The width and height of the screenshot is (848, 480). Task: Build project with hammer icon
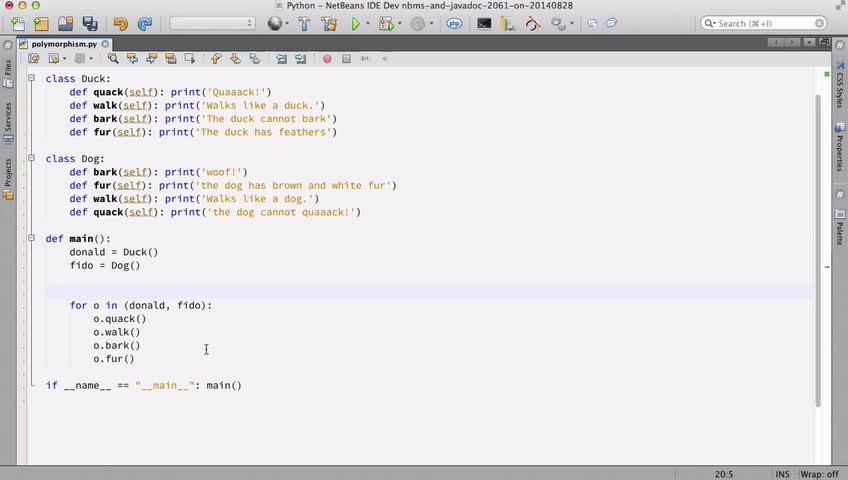304,24
